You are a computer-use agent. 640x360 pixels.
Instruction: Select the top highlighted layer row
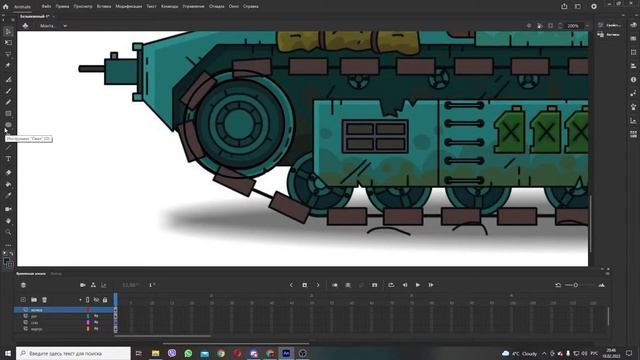tap(64, 310)
